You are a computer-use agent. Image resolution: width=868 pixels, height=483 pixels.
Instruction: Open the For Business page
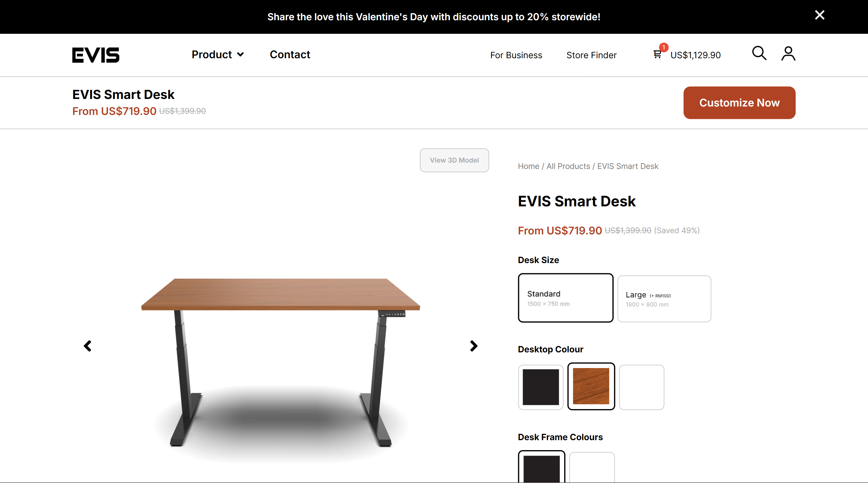516,55
